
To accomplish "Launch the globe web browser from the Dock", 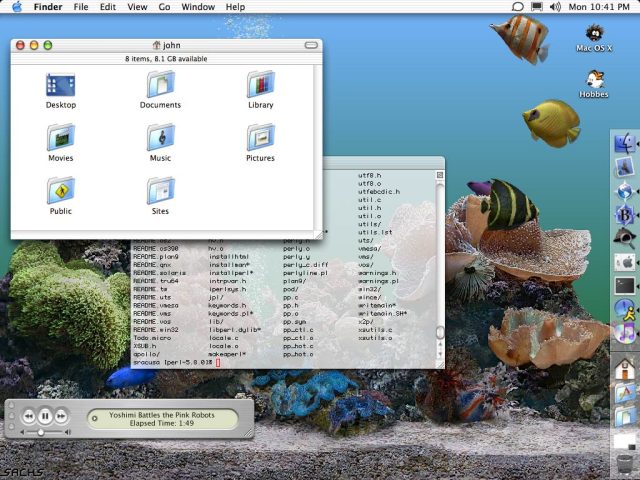I will (624, 191).
